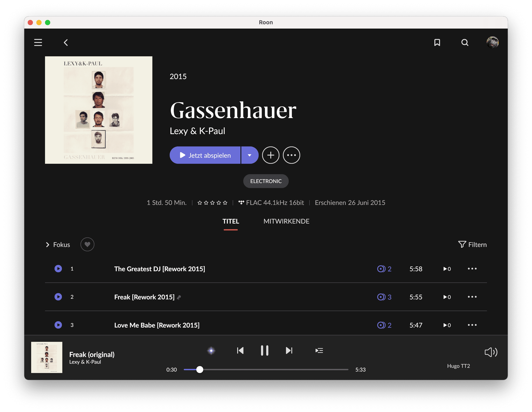Open the hamburger navigation menu

click(38, 42)
